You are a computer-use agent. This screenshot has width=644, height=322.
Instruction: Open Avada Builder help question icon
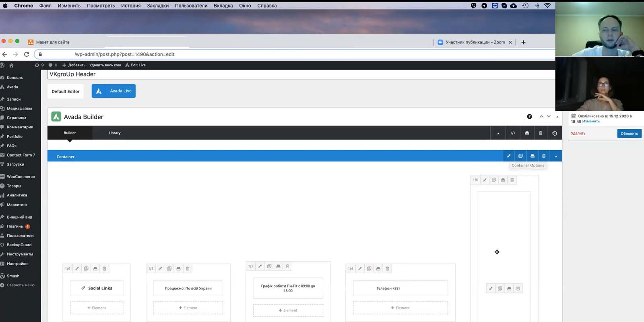point(530,116)
